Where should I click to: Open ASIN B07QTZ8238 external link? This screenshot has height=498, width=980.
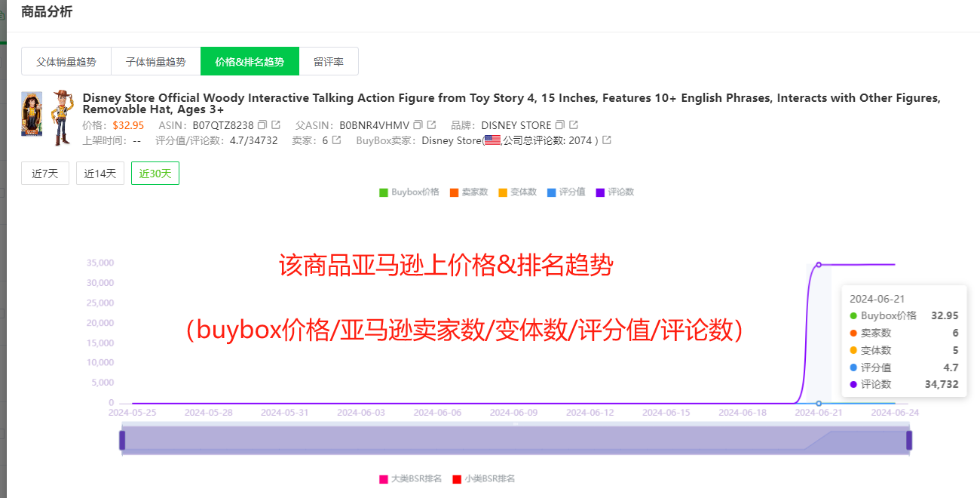point(276,124)
